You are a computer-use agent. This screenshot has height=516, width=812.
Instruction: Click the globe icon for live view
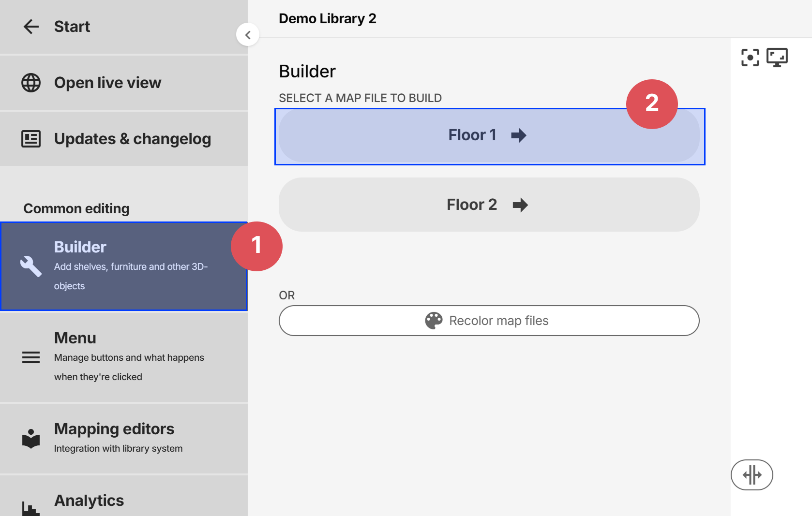click(31, 83)
